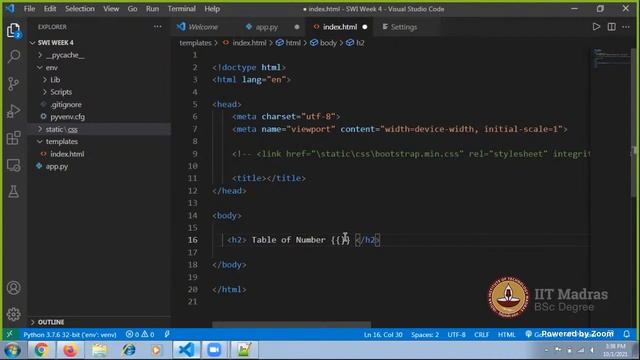The height and width of the screenshot is (360, 640).
Task: Expand the Lib folder
Action: [x=55, y=80]
